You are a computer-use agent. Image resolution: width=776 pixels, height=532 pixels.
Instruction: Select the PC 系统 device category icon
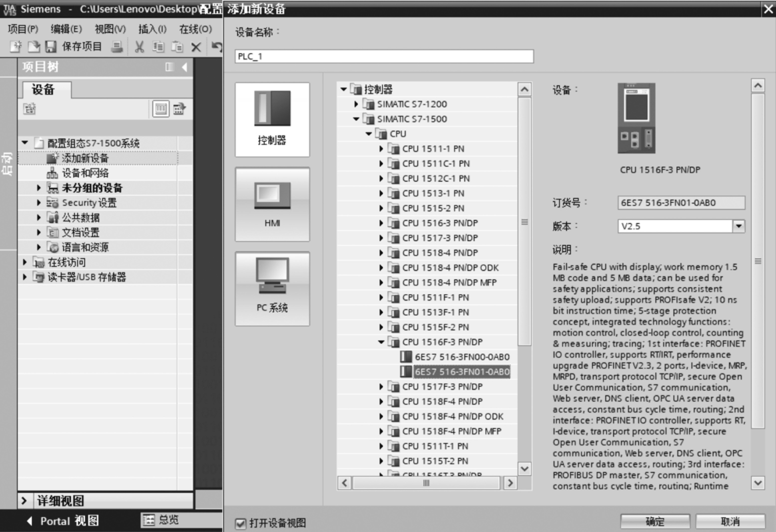pos(272,289)
